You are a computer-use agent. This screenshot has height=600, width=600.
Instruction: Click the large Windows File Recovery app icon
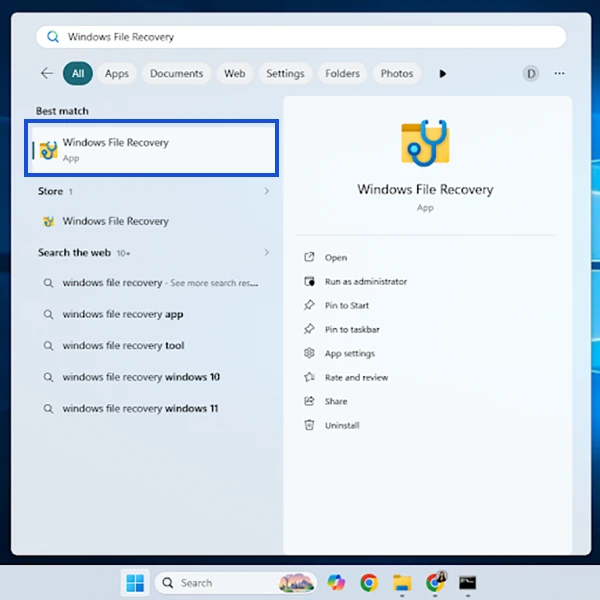click(x=425, y=143)
